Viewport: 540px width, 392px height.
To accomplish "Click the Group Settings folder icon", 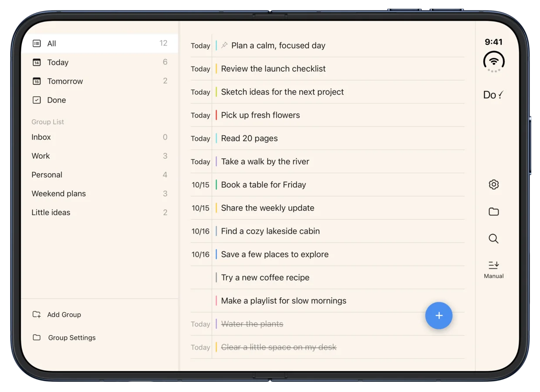I will [37, 337].
